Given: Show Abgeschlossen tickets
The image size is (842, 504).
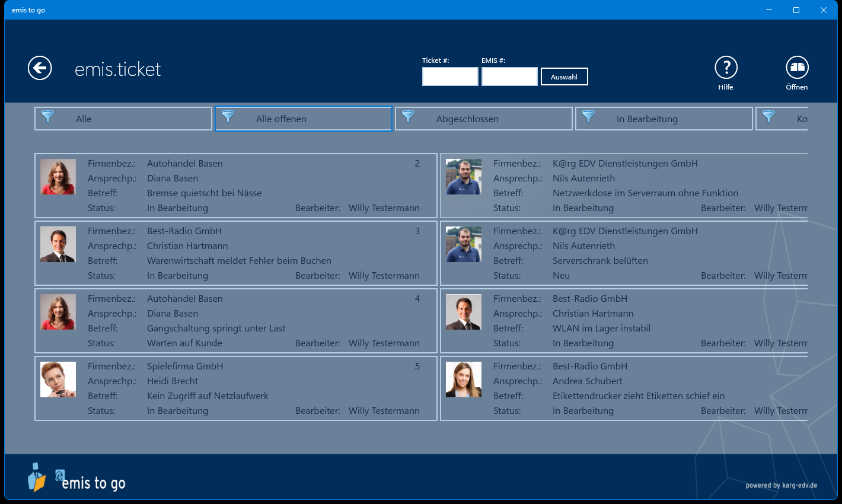Looking at the screenshot, I should (x=484, y=119).
